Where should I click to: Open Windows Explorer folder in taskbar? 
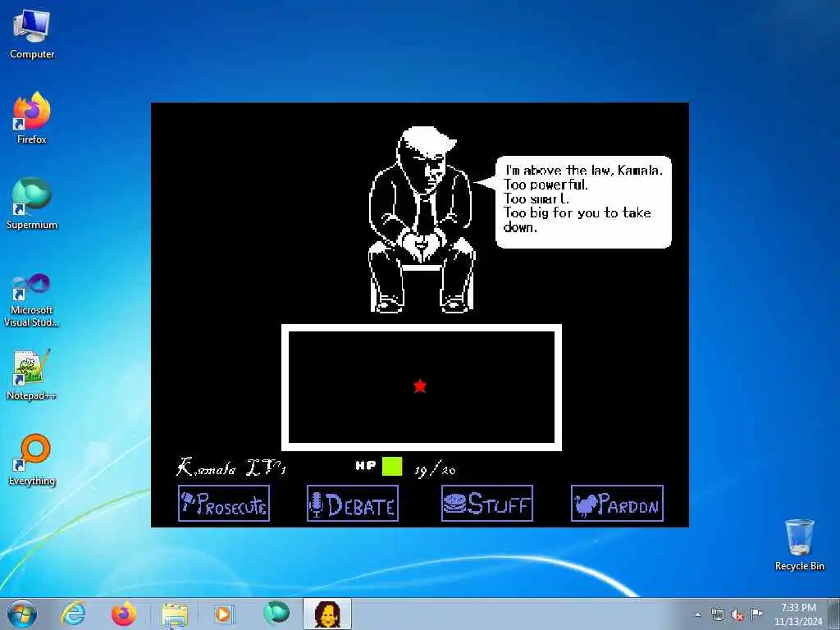click(x=175, y=614)
